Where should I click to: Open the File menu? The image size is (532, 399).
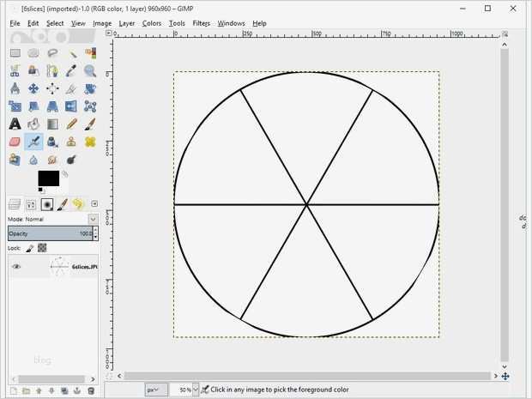coord(15,23)
